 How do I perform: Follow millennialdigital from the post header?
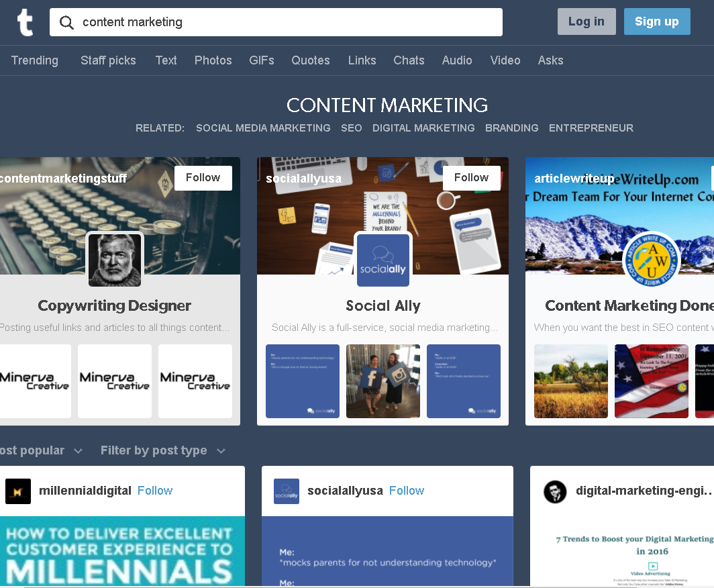click(155, 491)
